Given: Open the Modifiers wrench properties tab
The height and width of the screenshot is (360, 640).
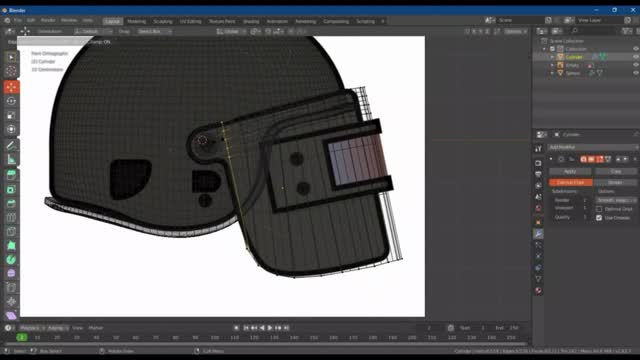Looking at the screenshot, I should pyautogui.click(x=538, y=234).
